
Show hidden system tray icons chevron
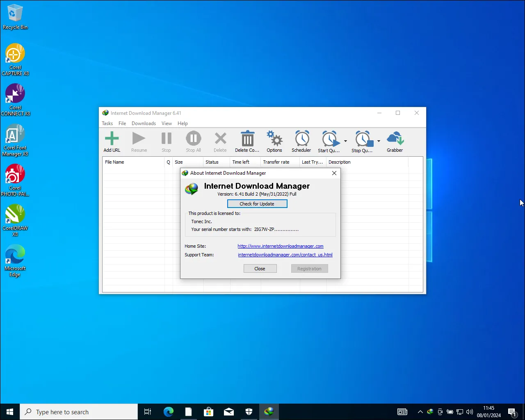[420, 412]
